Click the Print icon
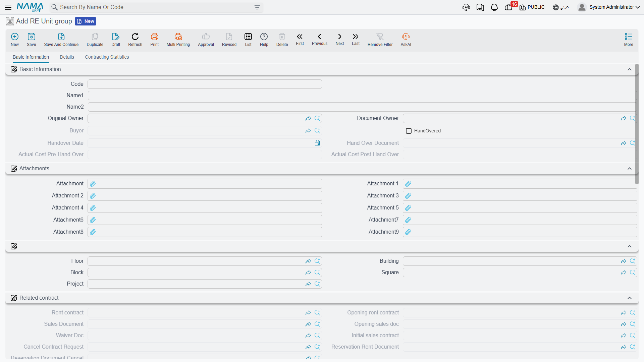This screenshot has width=644, height=362. point(155,39)
